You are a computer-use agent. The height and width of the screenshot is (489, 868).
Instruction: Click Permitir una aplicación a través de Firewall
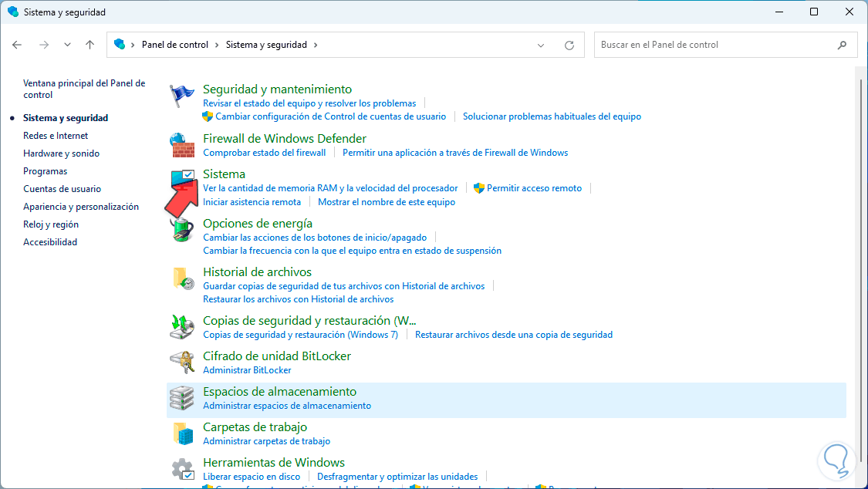pyautogui.click(x=455, y=153)
